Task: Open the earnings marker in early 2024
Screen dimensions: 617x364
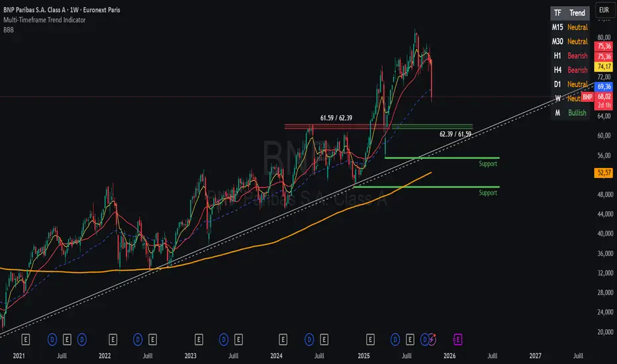Action: tap(283, 340)
